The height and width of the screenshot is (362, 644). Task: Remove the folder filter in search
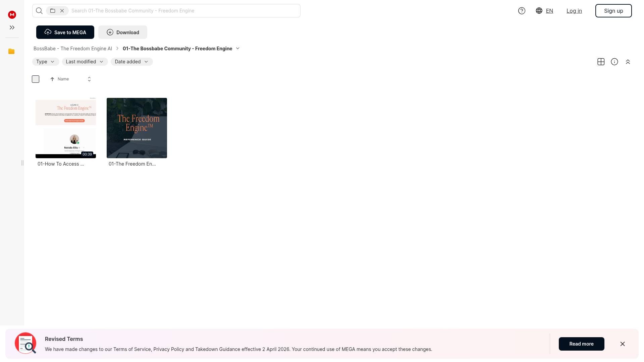(62, 11)
